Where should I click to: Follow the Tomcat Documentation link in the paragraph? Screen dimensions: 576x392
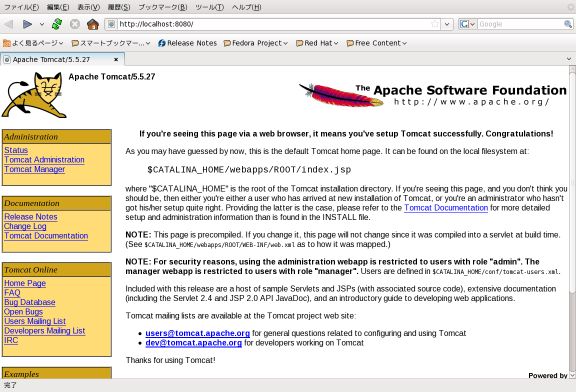pyautogui.click(x=446, y=208)
